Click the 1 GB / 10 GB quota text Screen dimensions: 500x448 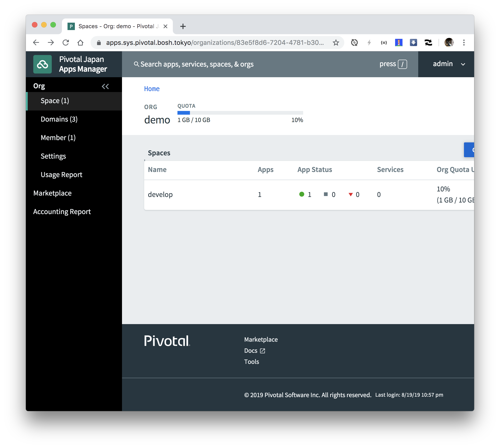coord(194,120)
